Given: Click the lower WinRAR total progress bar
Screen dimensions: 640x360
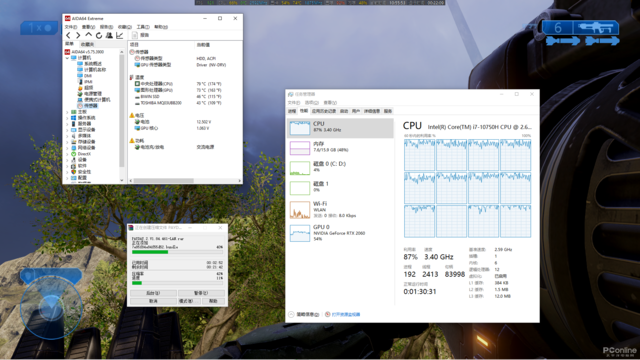Looking at the screenshot, I should click(177, 283).
